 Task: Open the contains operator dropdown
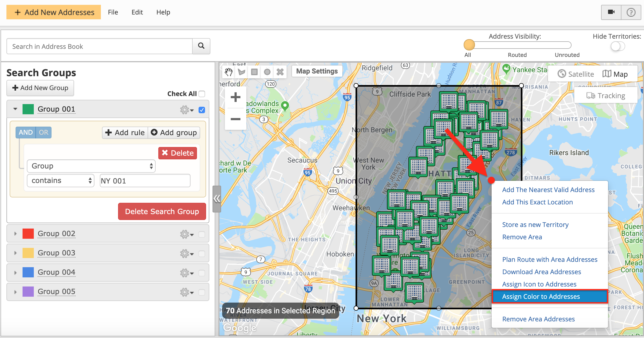[61, 181]
